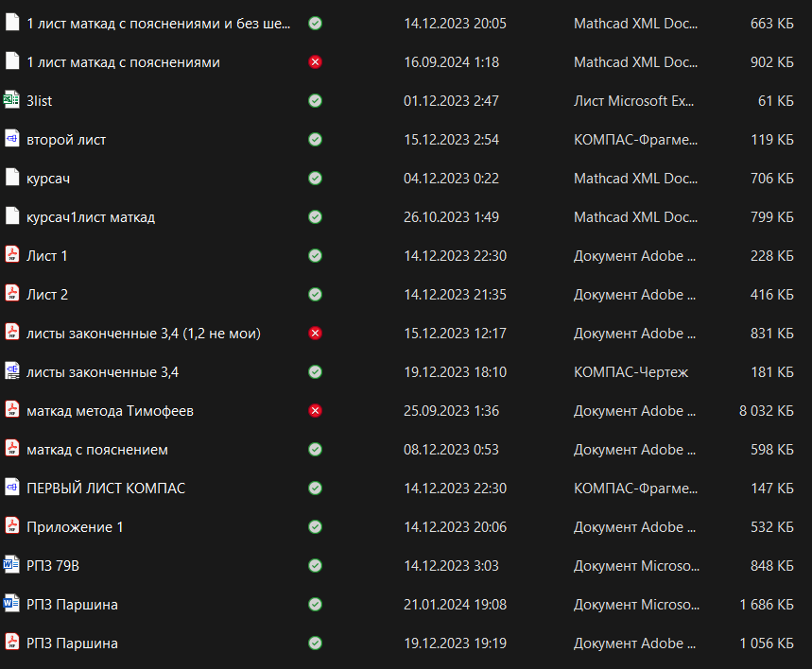Viewport: 812px width, 669px height.
Task: Click the green sync checkmark for ПЕРВЫЙ ЛИСТ КОМПАС
Action: coord(316,488)
